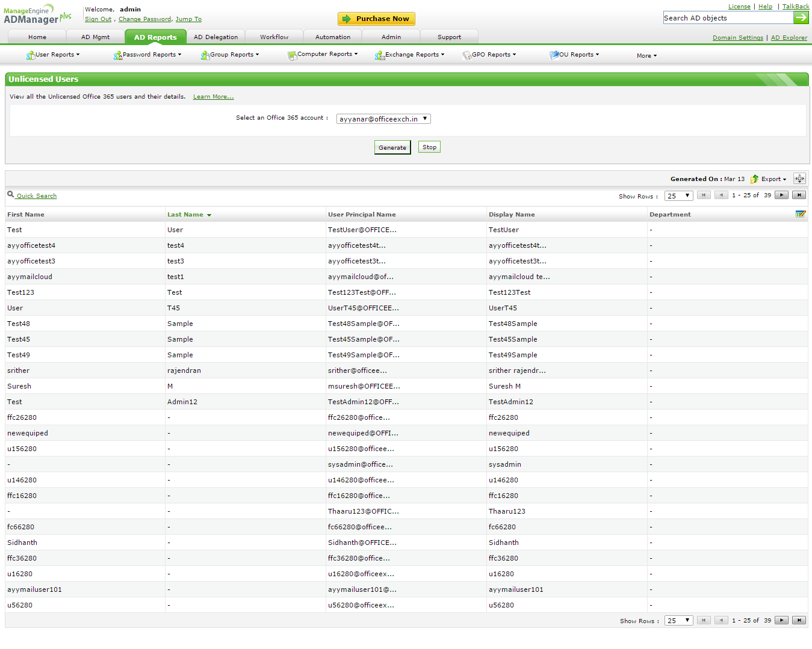The width and height of the screenshot is (812, 649).
Task: Go to next page using top arrow
Action: click(781, 195)
